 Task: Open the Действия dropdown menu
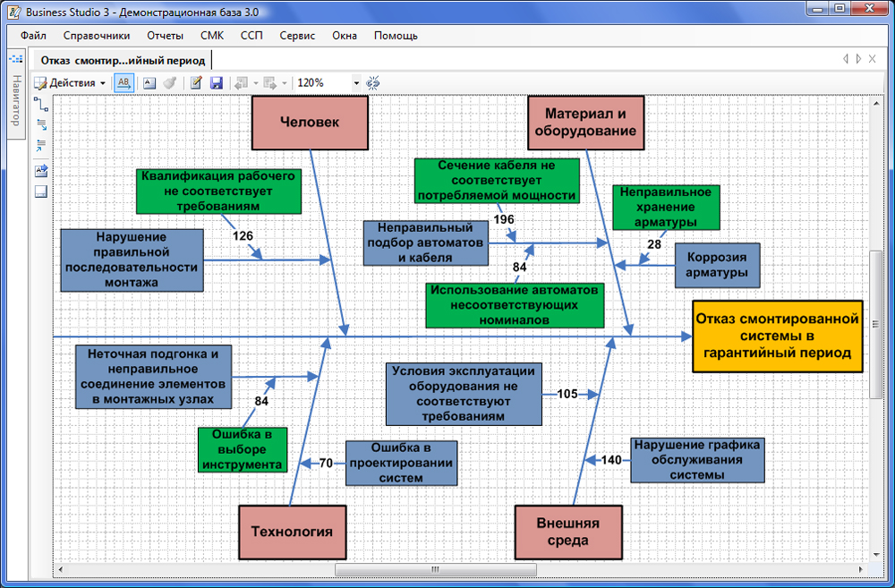point(71,82)
